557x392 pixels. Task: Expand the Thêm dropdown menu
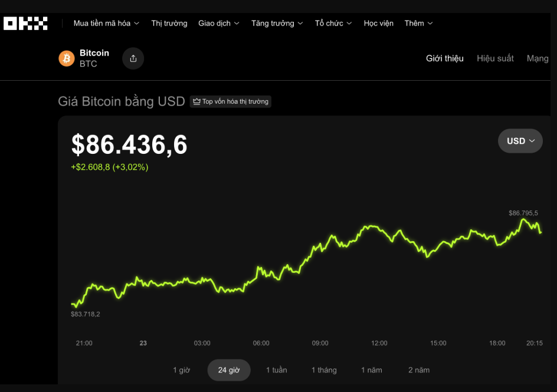pyautogui.click(x=418, y=24)
